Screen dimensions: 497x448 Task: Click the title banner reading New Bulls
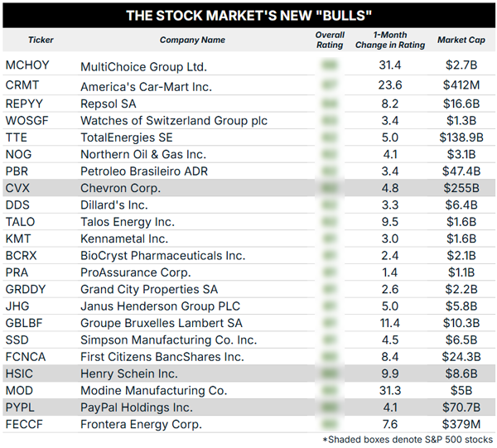coord(248,15)
